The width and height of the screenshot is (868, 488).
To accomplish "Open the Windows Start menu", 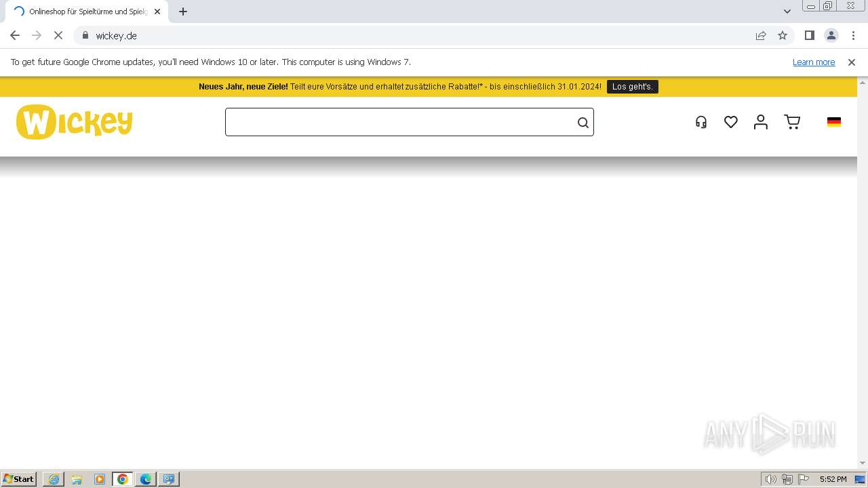I will point(19,479).
